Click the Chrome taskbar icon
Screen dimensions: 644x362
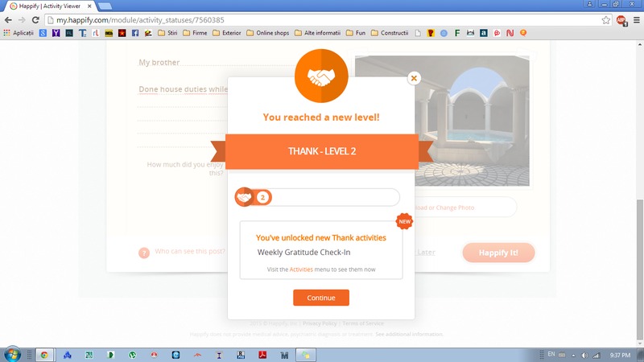(x=44, y=355)
